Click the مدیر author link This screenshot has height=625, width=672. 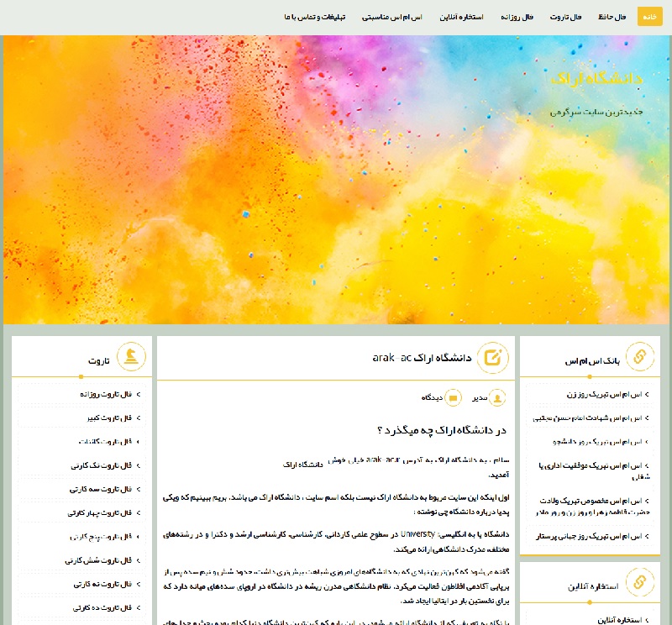(480, 398)
